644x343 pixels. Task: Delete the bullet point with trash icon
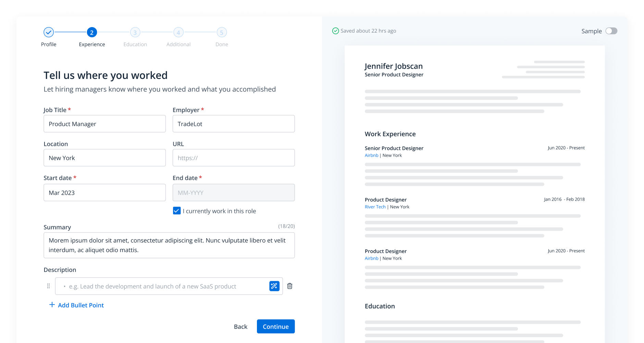[290, 286]
